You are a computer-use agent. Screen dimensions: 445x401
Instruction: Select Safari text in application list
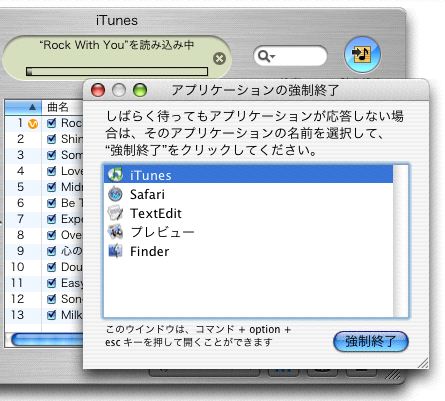pyautogui.click(x=147, y=194)
